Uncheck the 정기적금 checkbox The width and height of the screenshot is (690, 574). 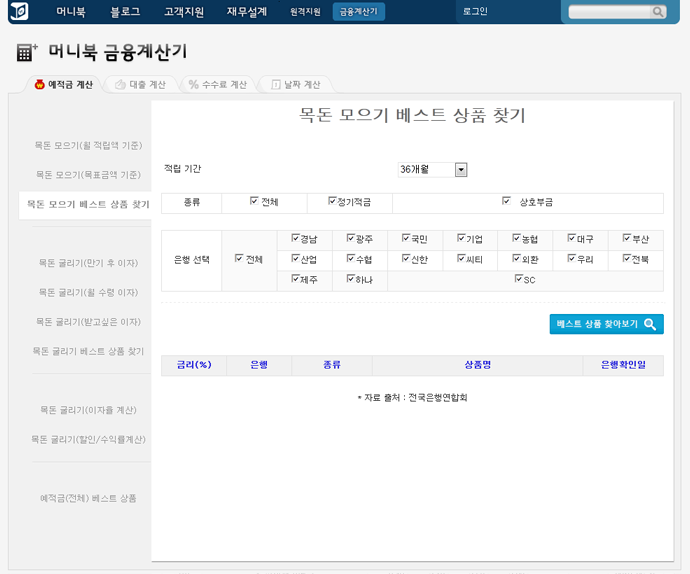(332, 201)
